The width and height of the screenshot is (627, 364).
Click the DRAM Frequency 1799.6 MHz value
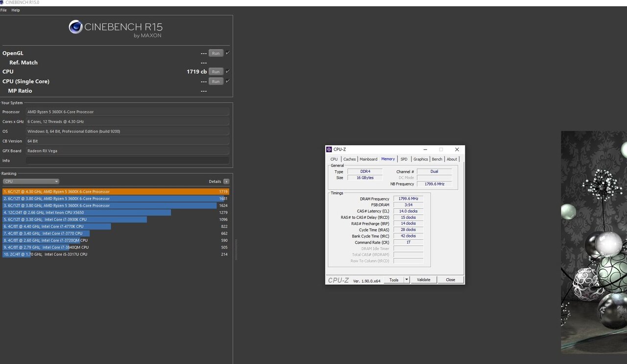click(x=408, y=199)
